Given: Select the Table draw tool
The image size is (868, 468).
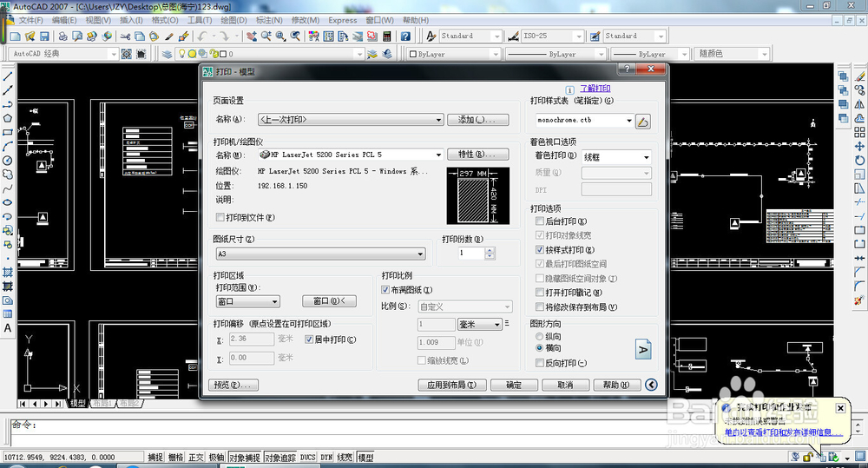Looking at the screenshot, I should (x=8, y=314).
